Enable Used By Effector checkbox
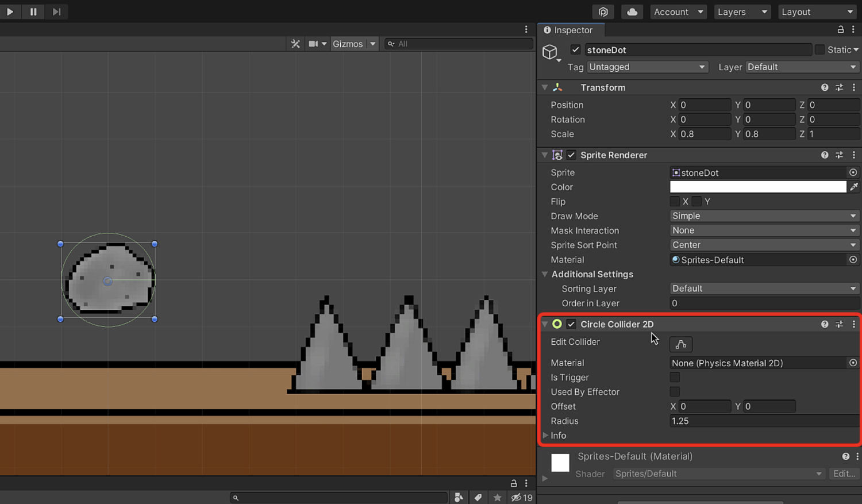 click(x=675, y=392)
